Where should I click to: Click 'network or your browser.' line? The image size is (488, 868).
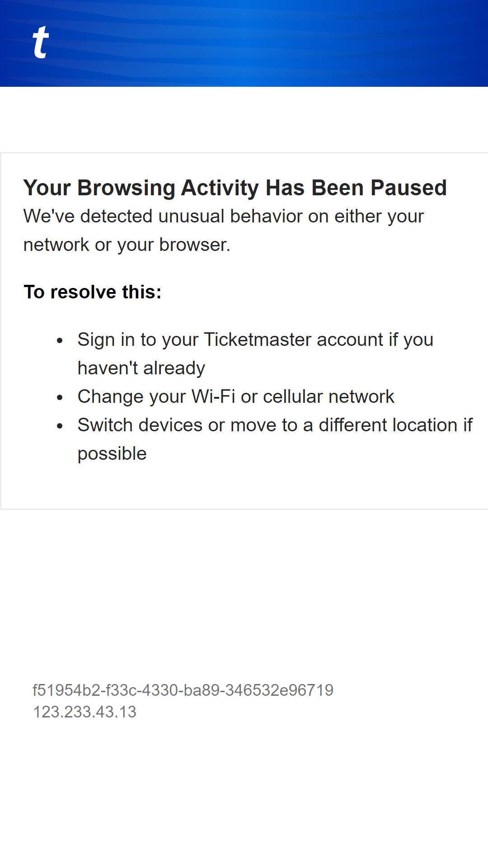pos(127,245)
